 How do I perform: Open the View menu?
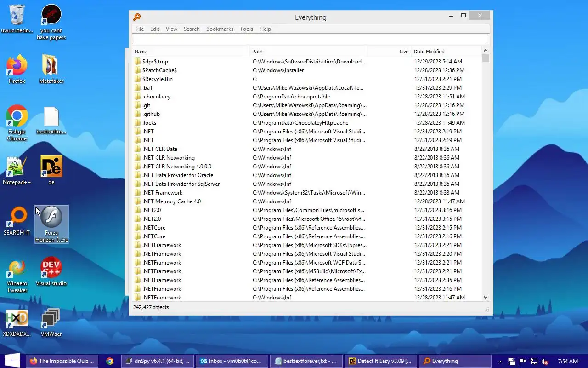coord(171,29)
